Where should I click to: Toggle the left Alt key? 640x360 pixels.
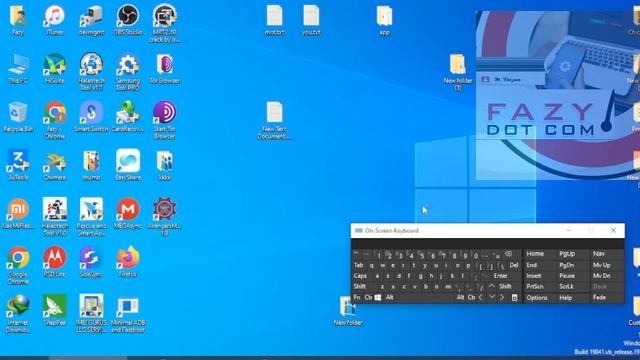pyautogui.click(x=390, y=297)
